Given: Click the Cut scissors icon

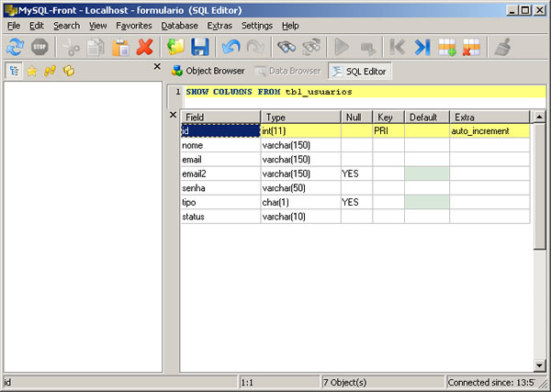Looking at the screenshot, I should point(72,47).
